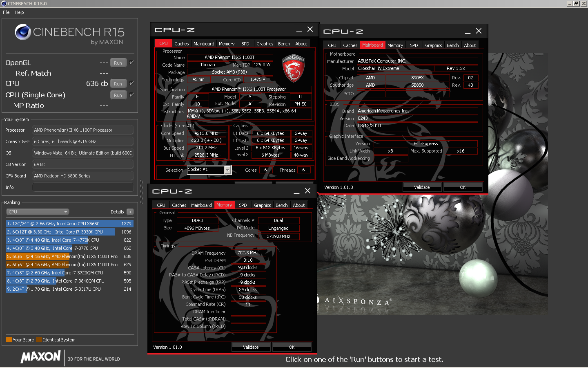Screen dimensions: 588x368
Task: Toggle the CPU (Single Core) test checkbox
Action: (x=131, y=95)
